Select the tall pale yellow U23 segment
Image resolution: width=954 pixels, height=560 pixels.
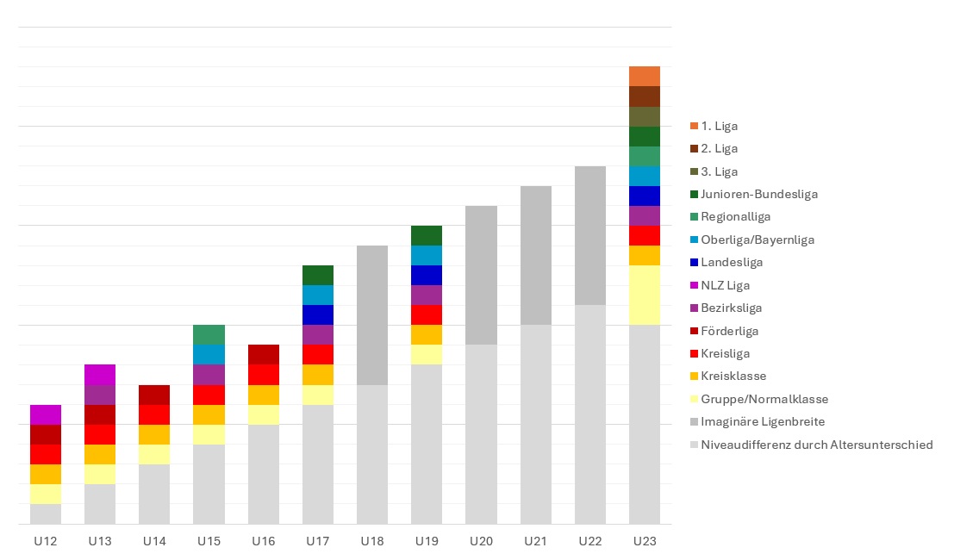tap(644, 295)
